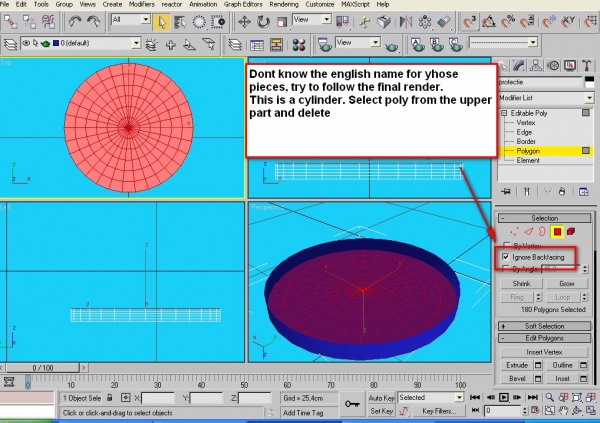Open the Graph Editors menu

pos(243,4)
